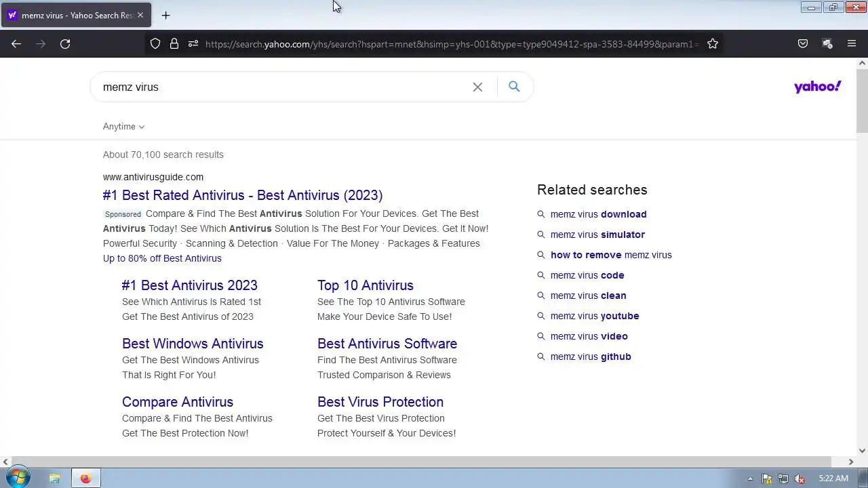868x488 pixels.
Task: Click the vertical scrollbar thumb
Action: click(x=862, y=100)
